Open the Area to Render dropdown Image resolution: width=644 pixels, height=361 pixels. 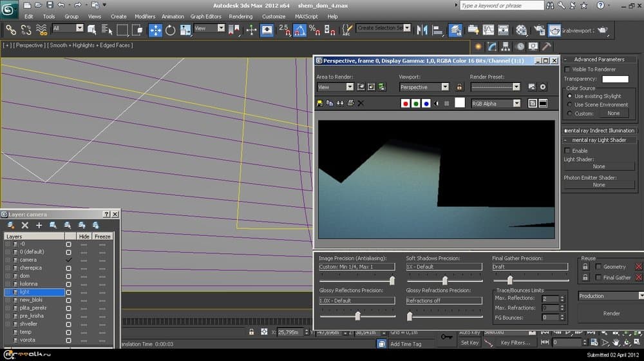point(335,87)
